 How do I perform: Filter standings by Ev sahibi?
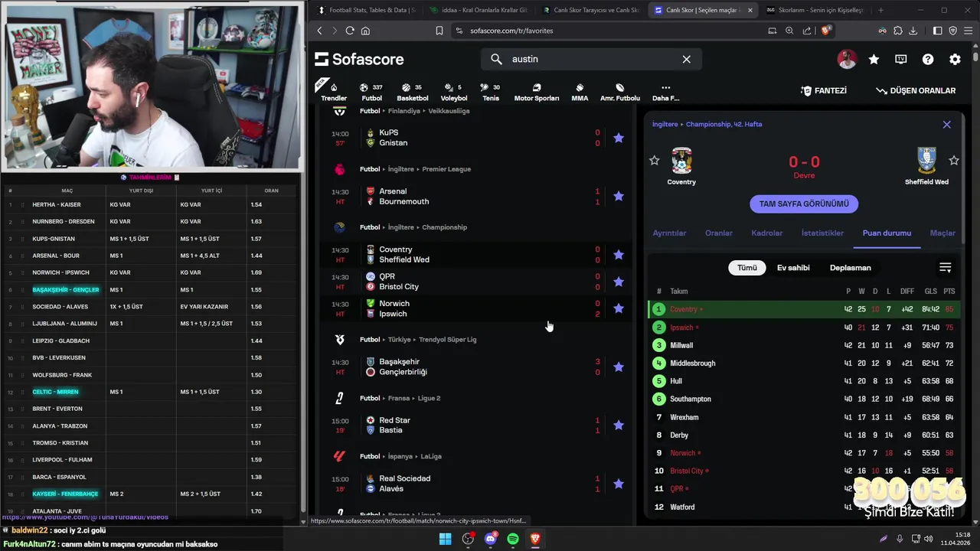[x=793, y=268]
